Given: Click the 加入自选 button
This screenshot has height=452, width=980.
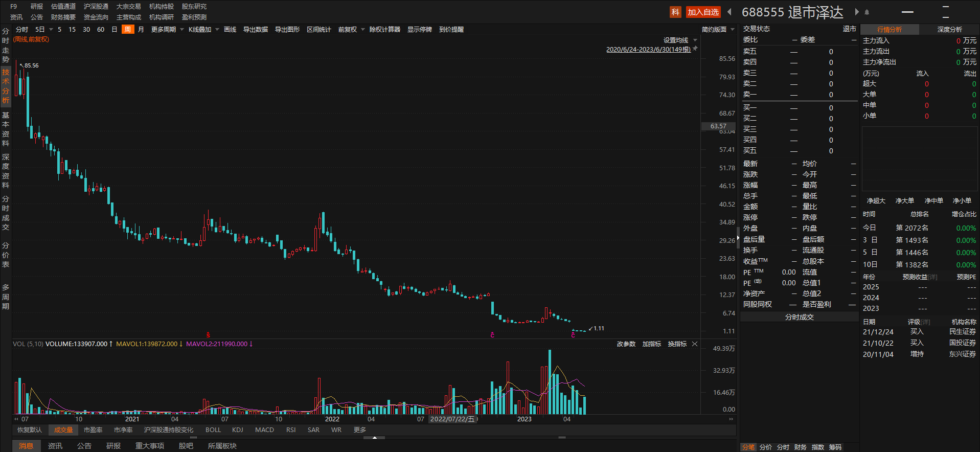Looking at the screenshot, I should [x=703, y=12].
